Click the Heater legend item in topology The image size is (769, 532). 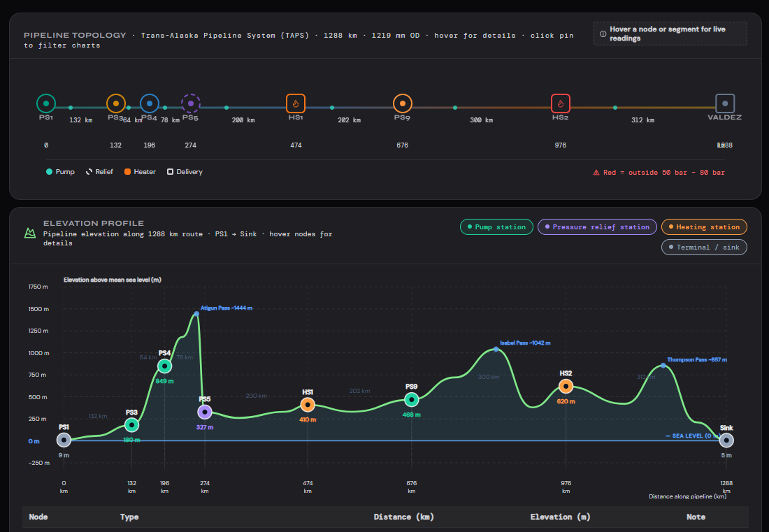pos(140,171)
